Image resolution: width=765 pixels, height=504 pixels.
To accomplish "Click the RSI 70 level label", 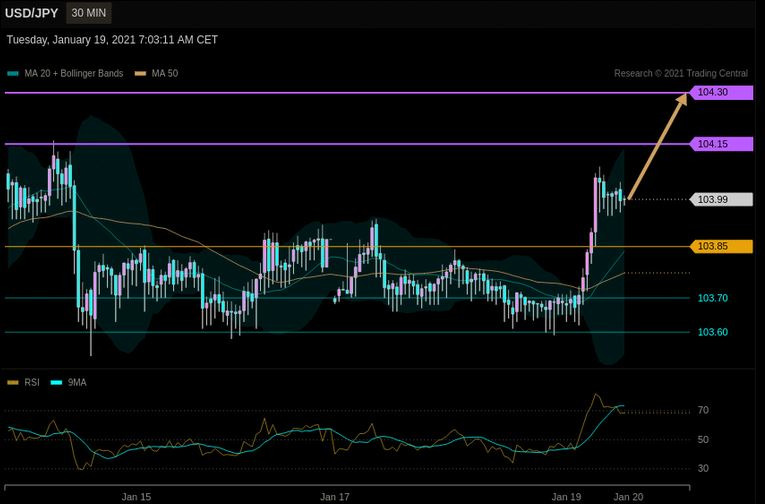I will pyautogui.click(x=703, y=410).
